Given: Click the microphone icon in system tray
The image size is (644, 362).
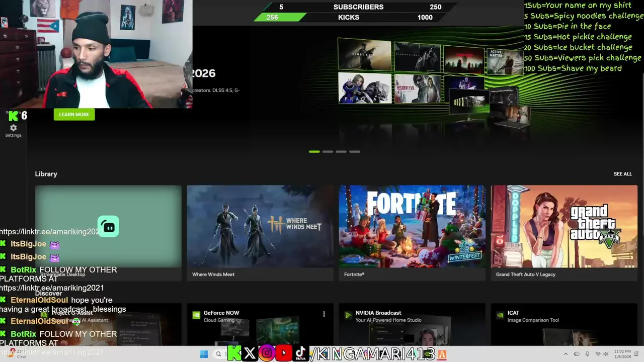Looking at the screenshot, I should [587, 354].
